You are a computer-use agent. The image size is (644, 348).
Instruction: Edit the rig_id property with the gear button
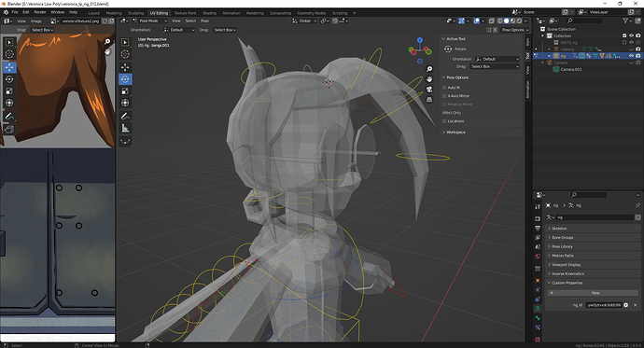click(x=626, y=305)
